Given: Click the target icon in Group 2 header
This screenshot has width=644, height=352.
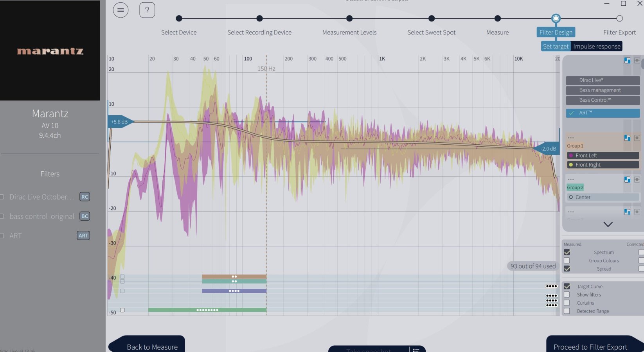Looking at the screenshot, I should (x=637, y=180).
